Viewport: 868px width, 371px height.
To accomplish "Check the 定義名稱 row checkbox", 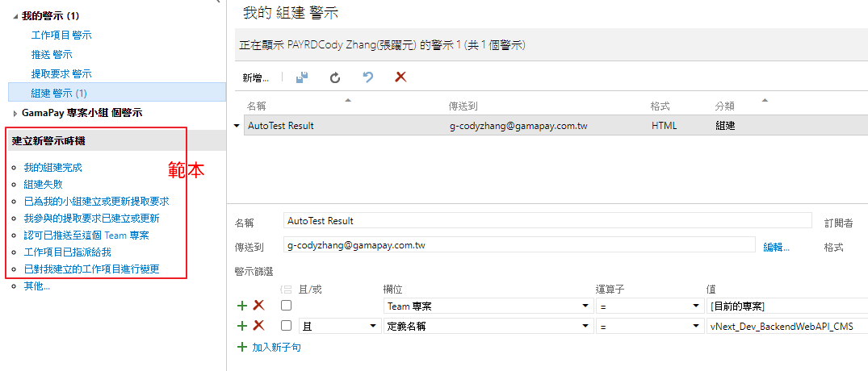I will [286, 326].
